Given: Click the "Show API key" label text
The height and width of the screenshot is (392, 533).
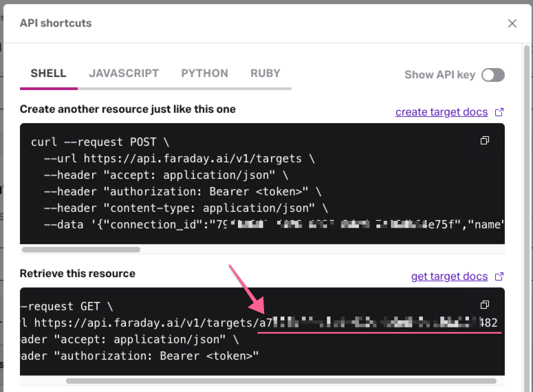Looking at the screenshot, I should click(x=439, y=75).
